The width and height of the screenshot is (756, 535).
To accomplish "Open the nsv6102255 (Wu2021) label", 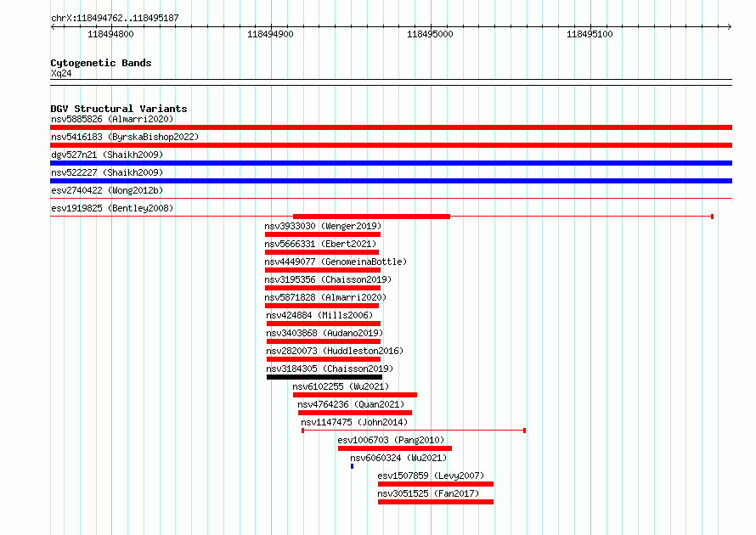I will tap(341, 386).
